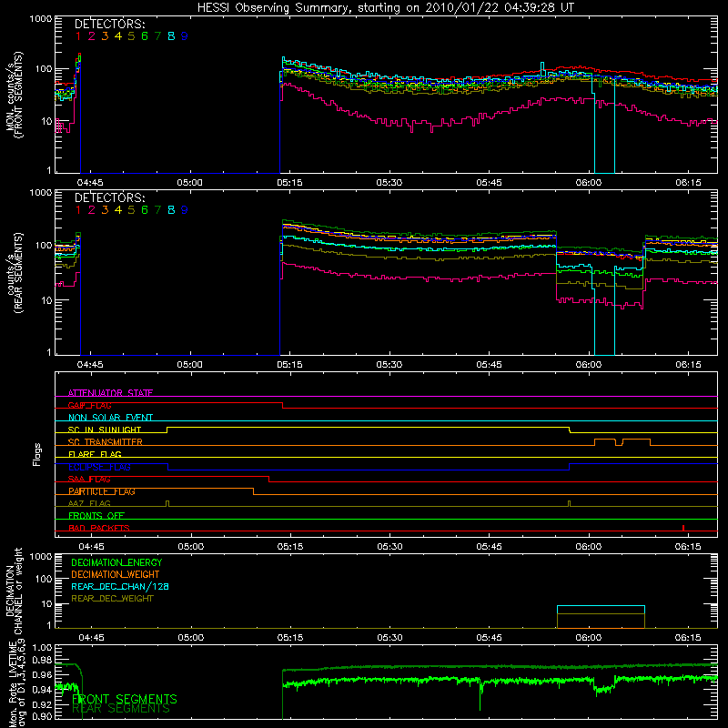The height and width of the screenshot is (728, 728).
Task: Click detector number 8 in rear-segment legend
Action: pyautogui.click(x=171, y=210)
